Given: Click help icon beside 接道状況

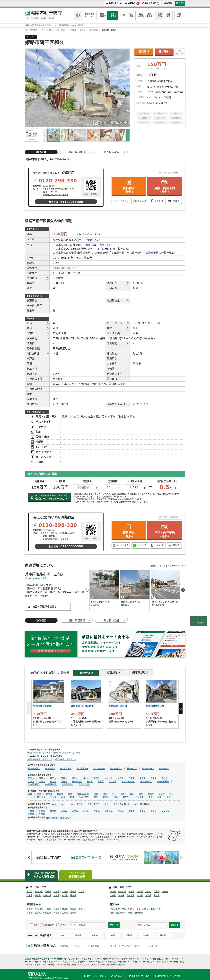Looking at the screenshot, I should [47, 338].
